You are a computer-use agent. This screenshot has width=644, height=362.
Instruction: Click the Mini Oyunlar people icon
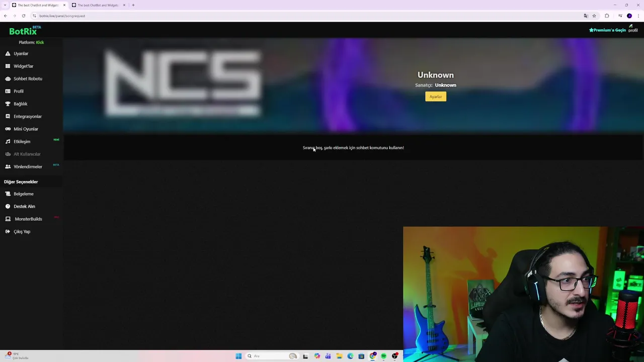click(x=8, y=129)
